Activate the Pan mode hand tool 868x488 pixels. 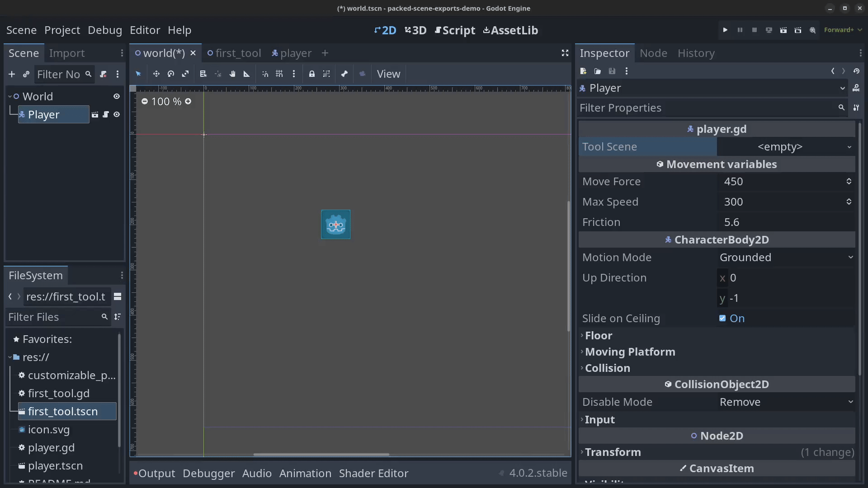232,74
